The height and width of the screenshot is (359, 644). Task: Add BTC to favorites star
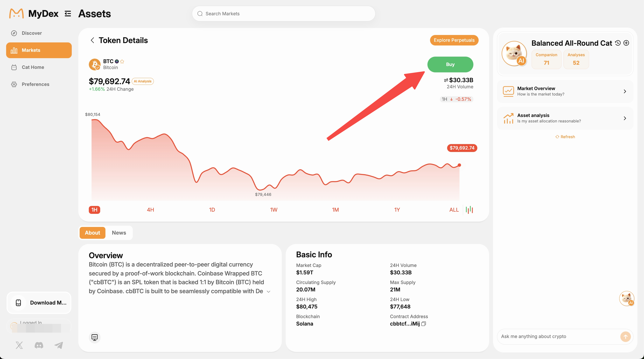click(122, 61)
